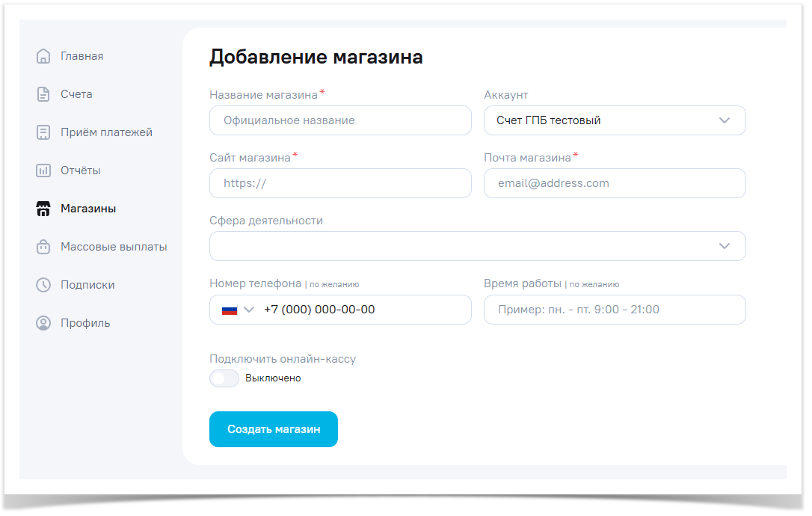Click the Сайт магазина URL field
This screenshot has width=812, height=516.
point(340,183)
